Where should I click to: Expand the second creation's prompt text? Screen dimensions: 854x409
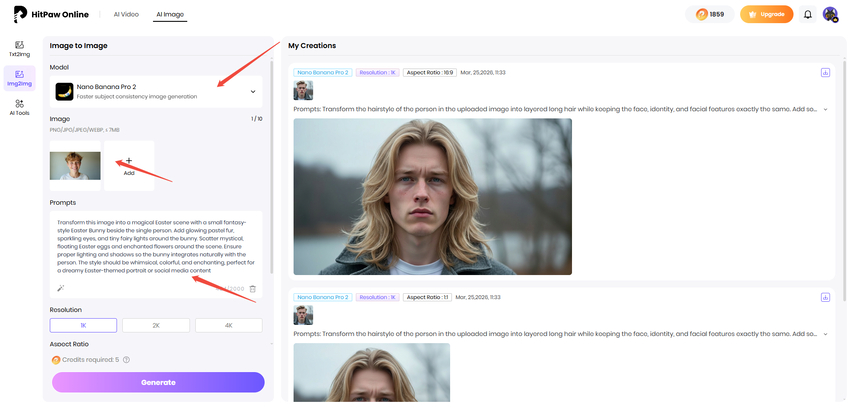coord(826,333)
